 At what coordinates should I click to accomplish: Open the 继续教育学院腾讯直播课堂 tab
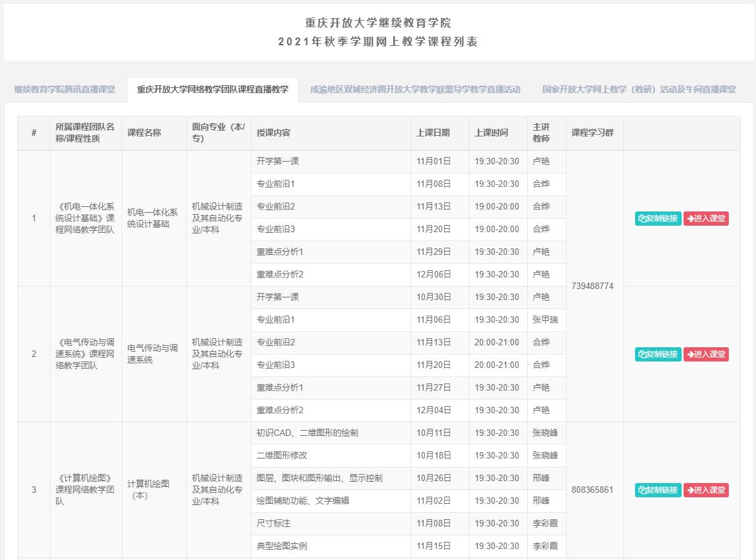pyautogui.click(x=65, y=90)
